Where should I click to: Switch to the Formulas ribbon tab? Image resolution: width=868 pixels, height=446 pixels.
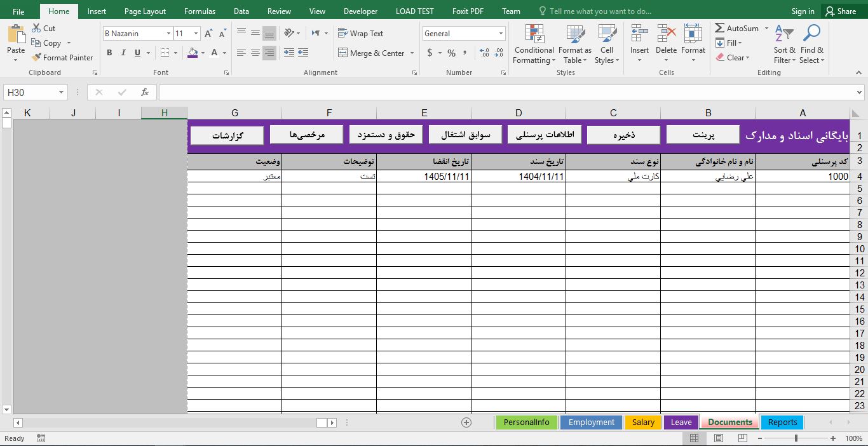tap(199, 11)
